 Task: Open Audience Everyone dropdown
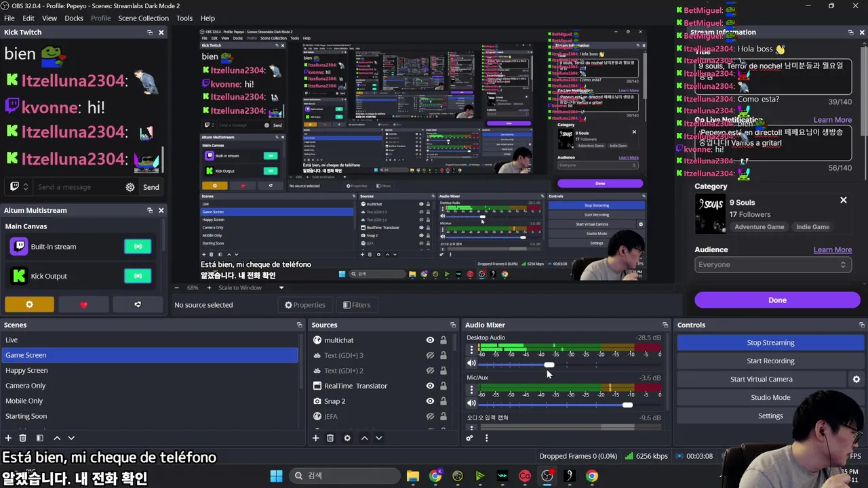click(x=773, y=264)
